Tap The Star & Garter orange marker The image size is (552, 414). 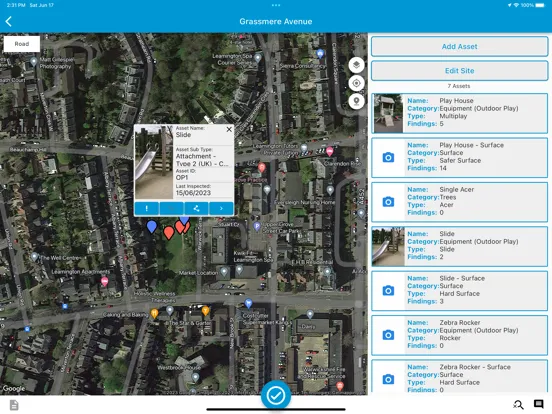coord(206,311)
